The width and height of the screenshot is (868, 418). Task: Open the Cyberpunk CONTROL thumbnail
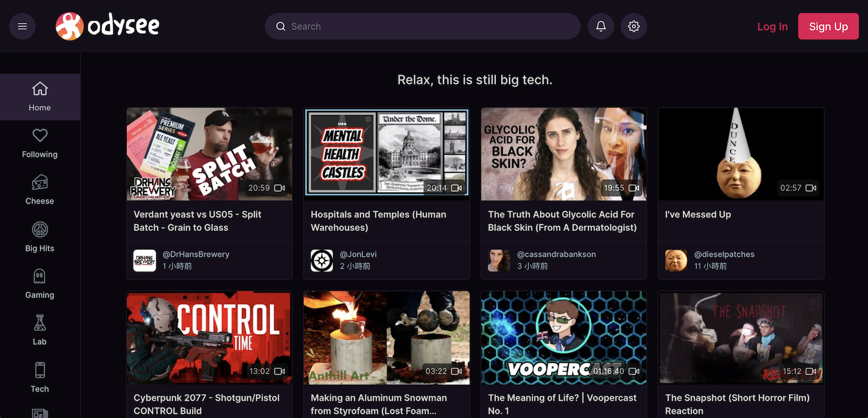tap(209, 338)
